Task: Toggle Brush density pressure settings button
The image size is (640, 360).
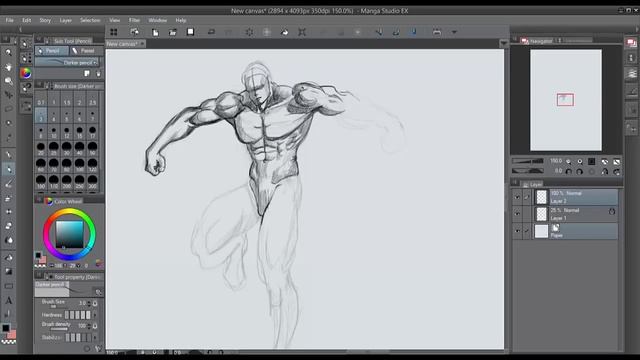Action: point(95,326)
